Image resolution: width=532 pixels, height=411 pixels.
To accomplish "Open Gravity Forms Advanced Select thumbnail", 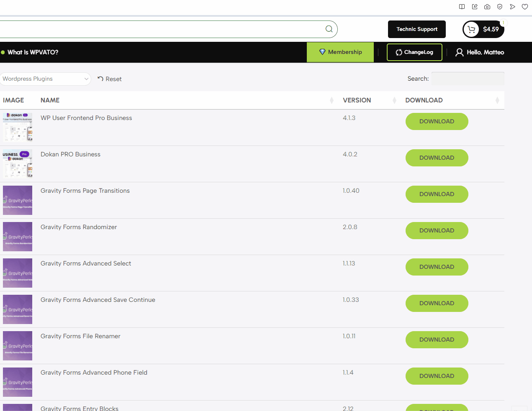I will 18,273.
